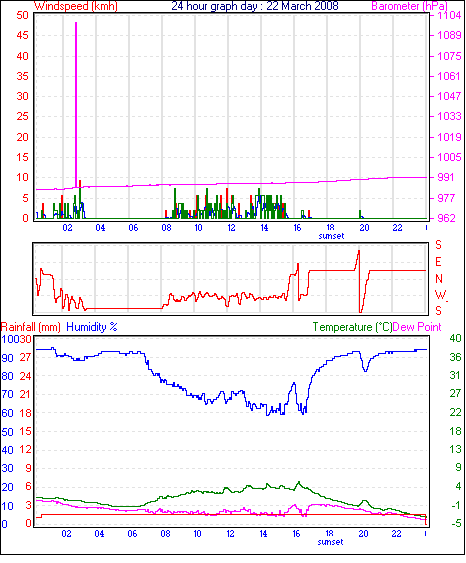The width and height of the screenshot is (466, 563).
Task: Click the N wind direction label
Action: point(439,278)
